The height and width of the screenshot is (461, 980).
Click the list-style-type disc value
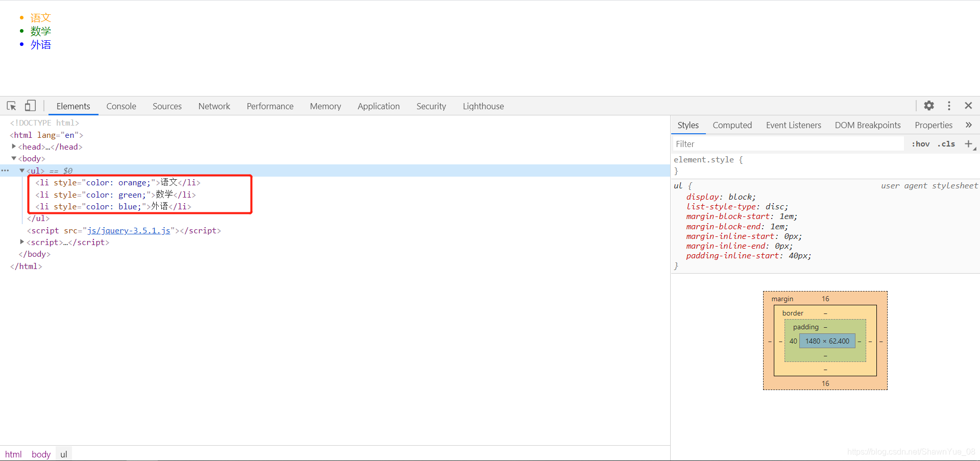coord(774,207)
